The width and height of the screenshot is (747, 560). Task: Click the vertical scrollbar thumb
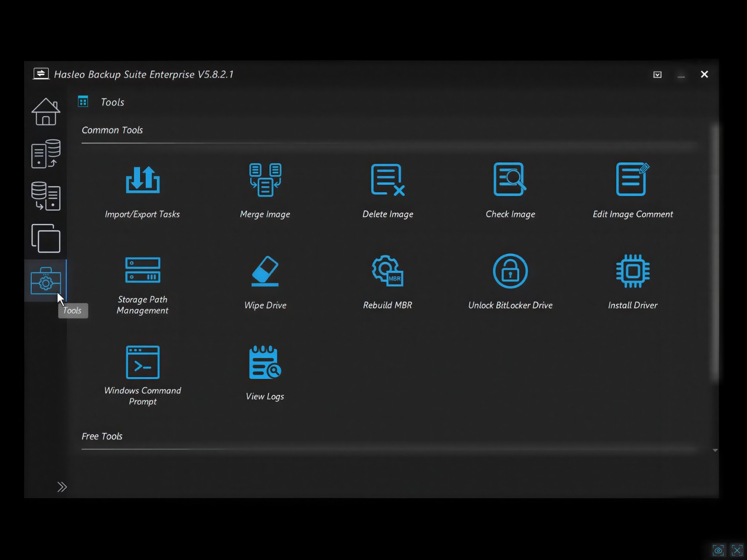coord(715,252)
